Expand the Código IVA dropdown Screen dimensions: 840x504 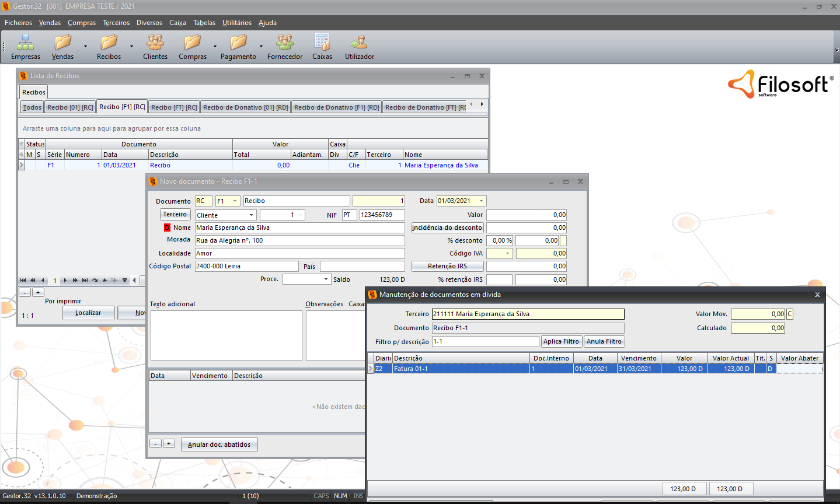[507, 254]
